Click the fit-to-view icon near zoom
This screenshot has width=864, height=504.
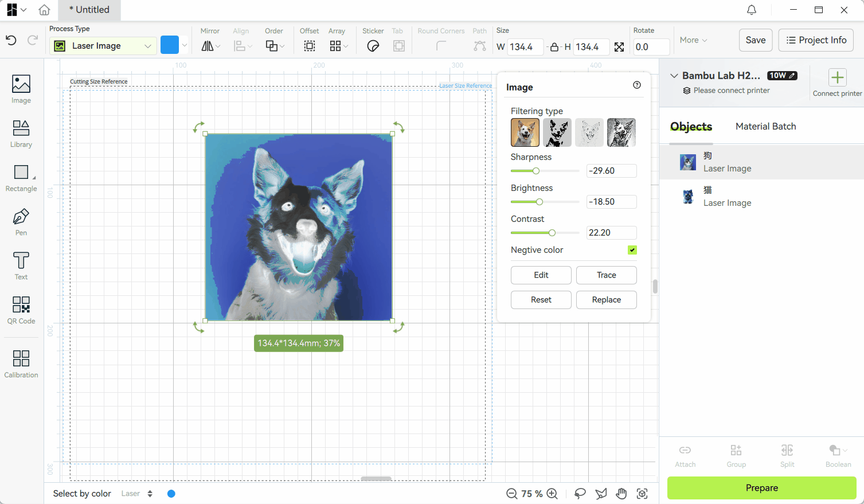tap(642, 494)
